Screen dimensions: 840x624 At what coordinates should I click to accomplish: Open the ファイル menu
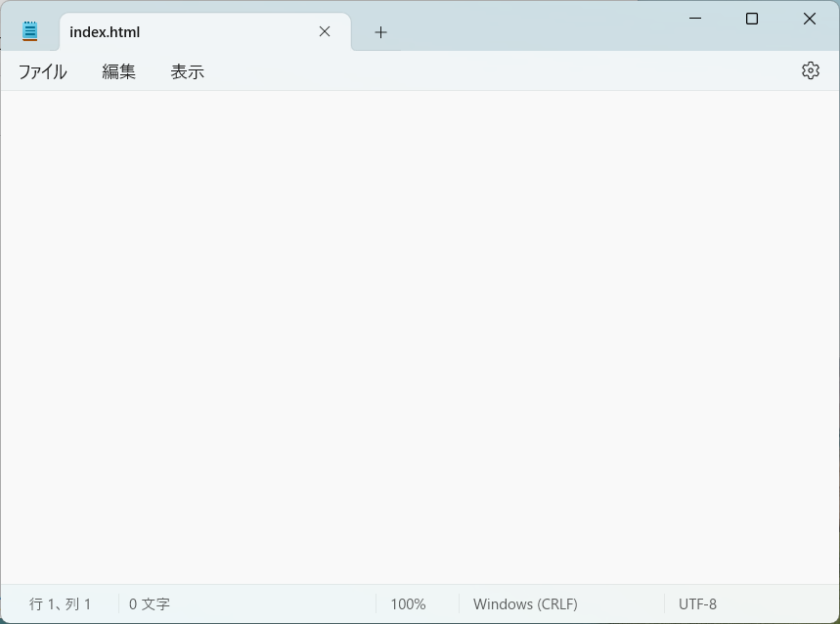41,70
